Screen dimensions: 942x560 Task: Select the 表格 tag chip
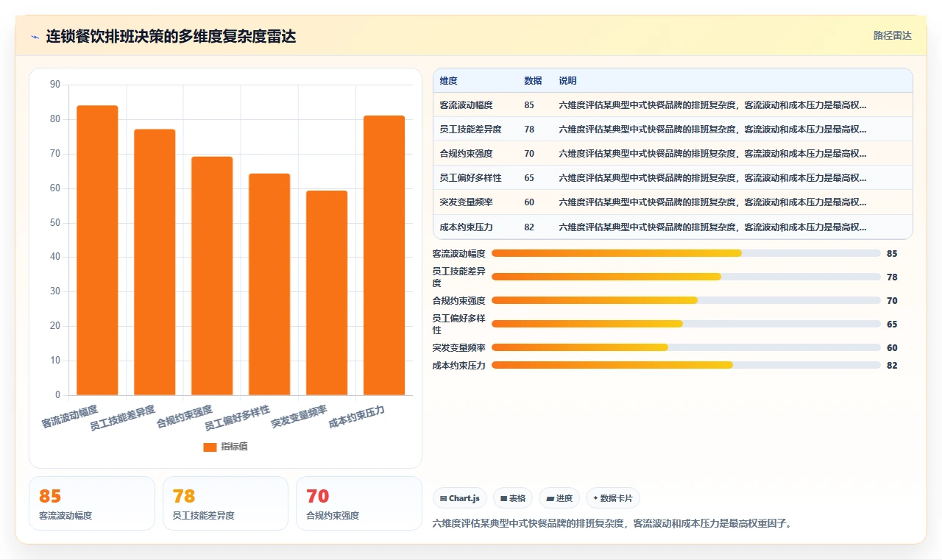click(512, 498)
